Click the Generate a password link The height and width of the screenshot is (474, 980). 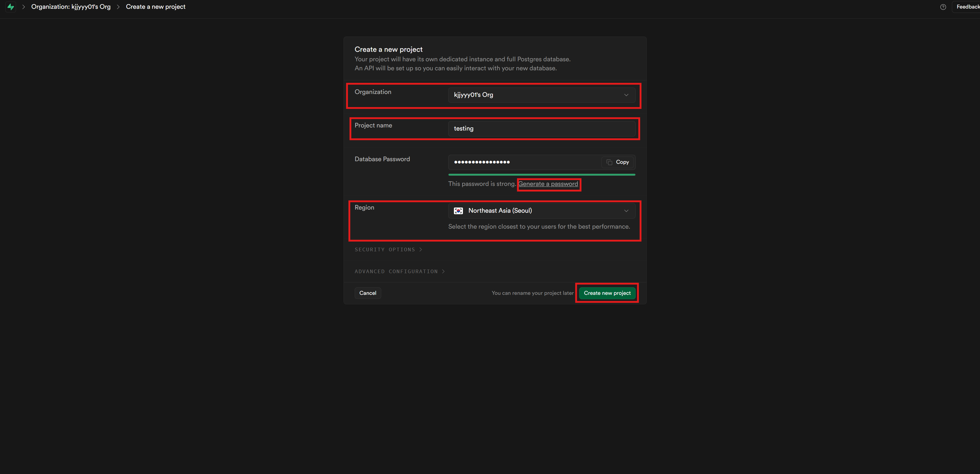pos(548,184)
